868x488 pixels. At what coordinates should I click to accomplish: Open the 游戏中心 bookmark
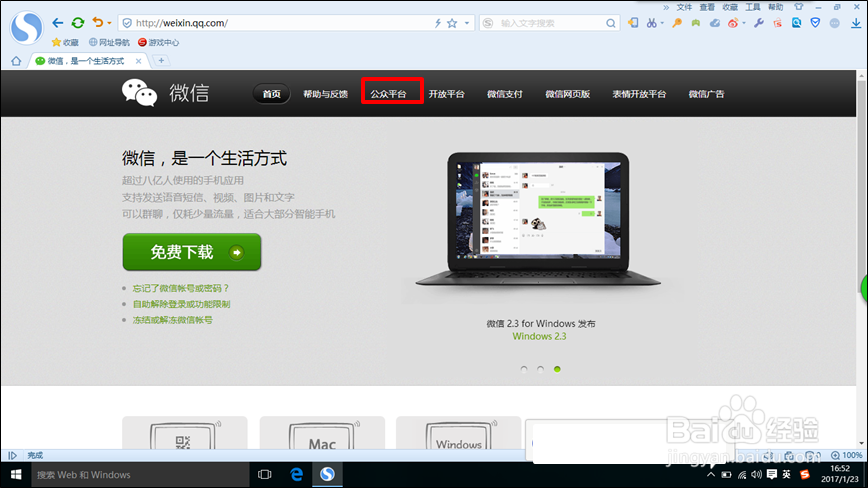coord(158,43)
